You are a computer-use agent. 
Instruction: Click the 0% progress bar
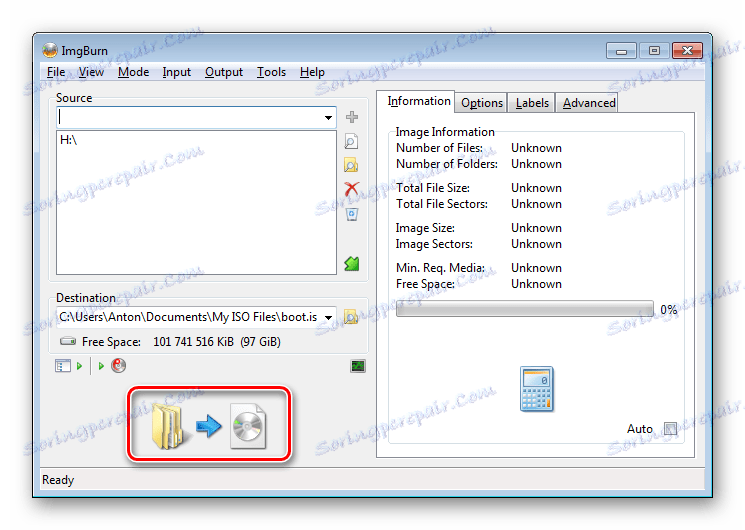tap(525, 309)
